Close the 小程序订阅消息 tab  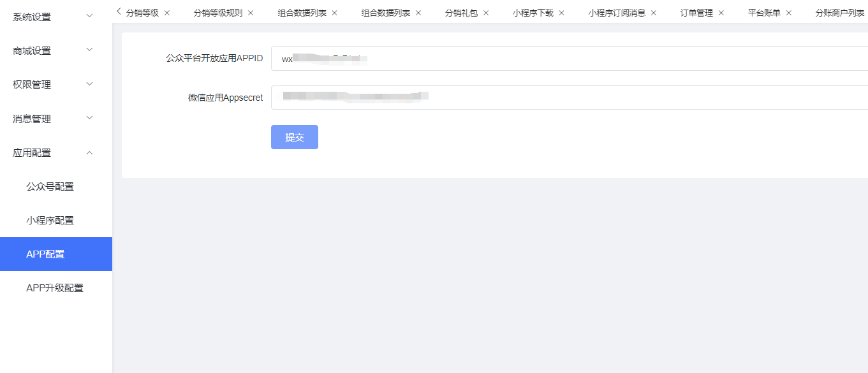(x=654, y=13)
